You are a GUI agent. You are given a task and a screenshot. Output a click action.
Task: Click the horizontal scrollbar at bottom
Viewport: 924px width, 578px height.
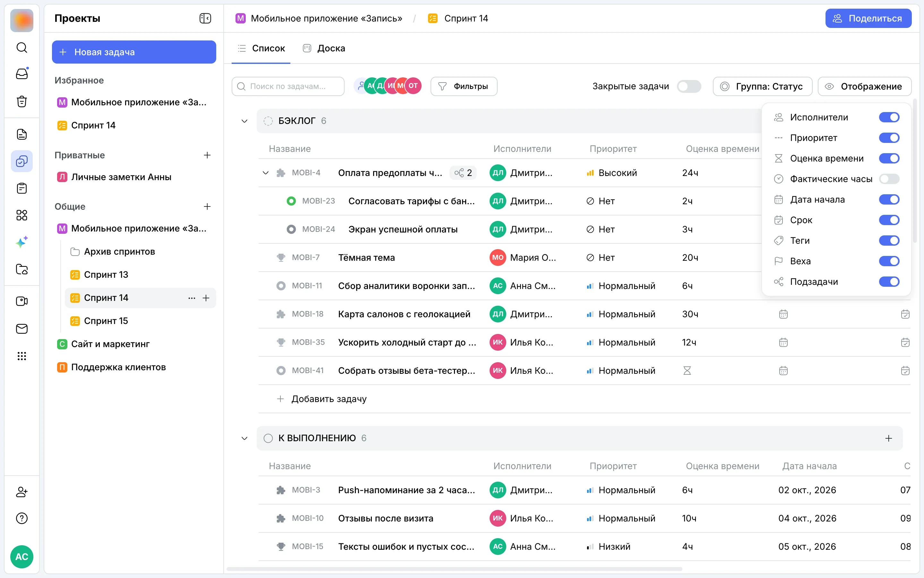[x=454, y=569]
